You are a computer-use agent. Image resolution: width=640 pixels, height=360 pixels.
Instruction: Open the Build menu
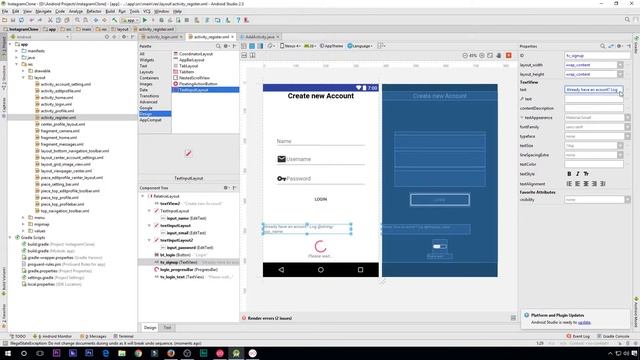110,11
